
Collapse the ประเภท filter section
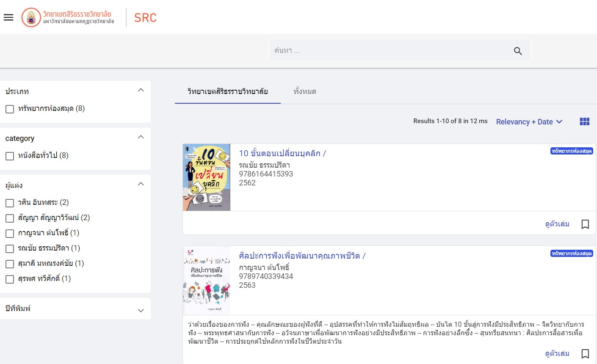pyautogui.click(x=141, y=90)
